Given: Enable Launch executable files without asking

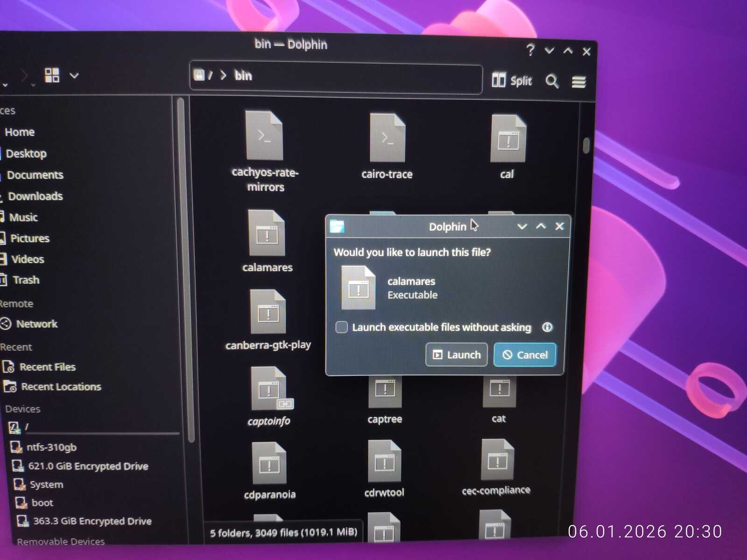Looking at the screenshot, I should coord(341,327).
